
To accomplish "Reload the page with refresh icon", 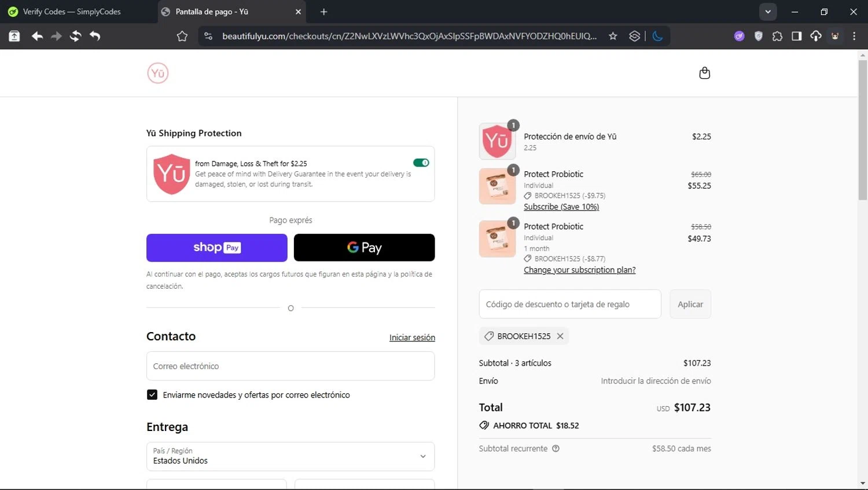I will tap(76, 36).
